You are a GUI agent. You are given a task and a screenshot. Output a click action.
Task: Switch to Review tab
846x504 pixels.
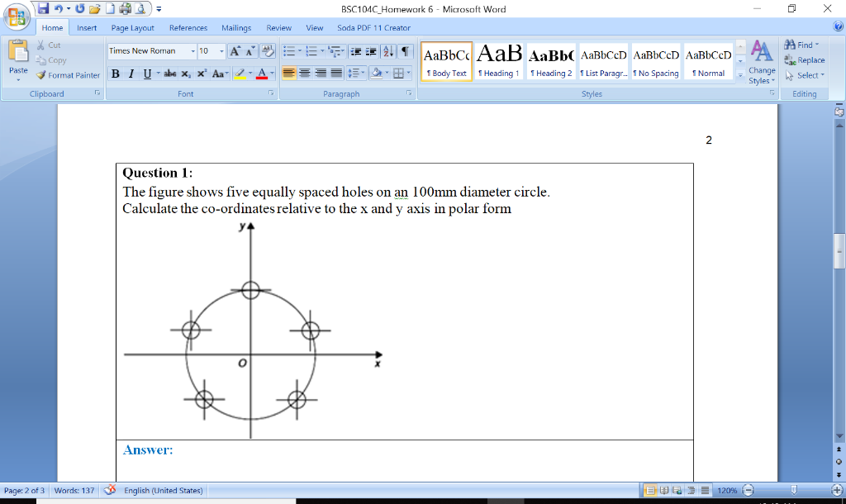click(279, 27)
